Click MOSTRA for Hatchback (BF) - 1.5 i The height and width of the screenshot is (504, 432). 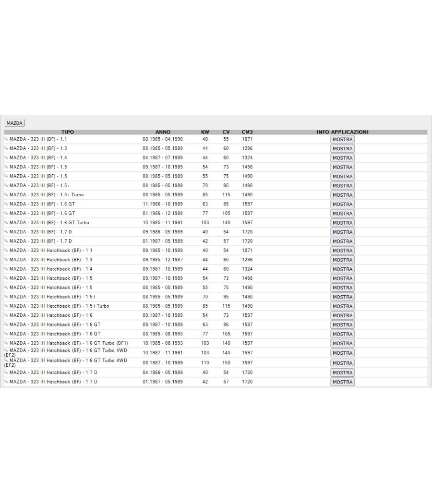342,297
